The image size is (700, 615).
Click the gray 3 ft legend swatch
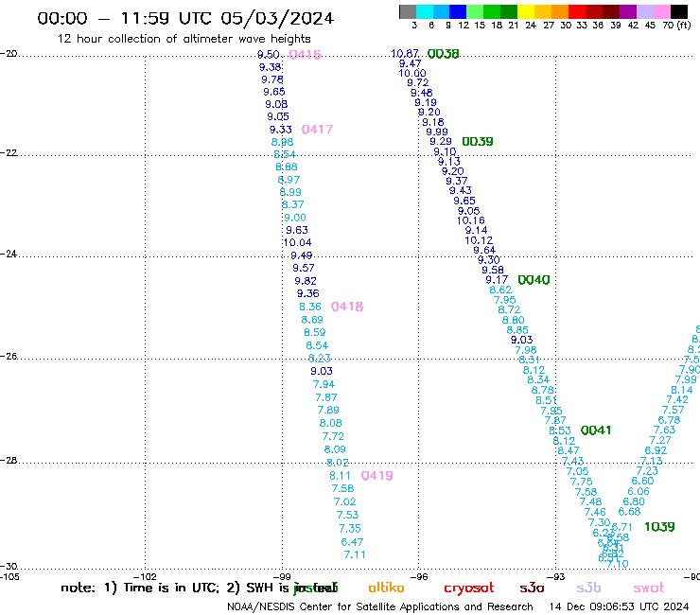pyautogui.click(x=408, y=11)
